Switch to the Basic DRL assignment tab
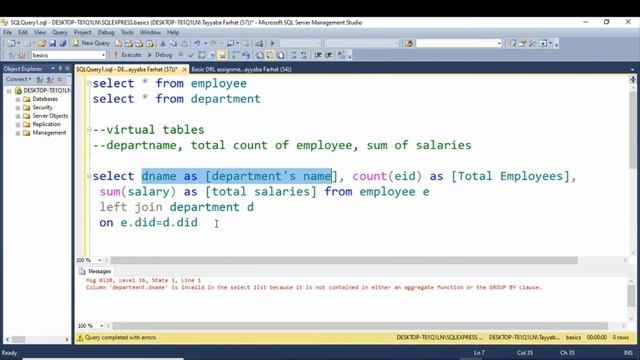Viewport: 640px width, 360px height. 241,69
